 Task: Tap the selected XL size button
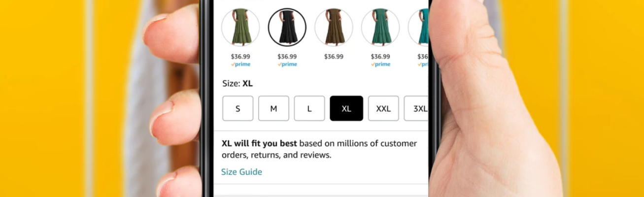click(x=346, y=108)
